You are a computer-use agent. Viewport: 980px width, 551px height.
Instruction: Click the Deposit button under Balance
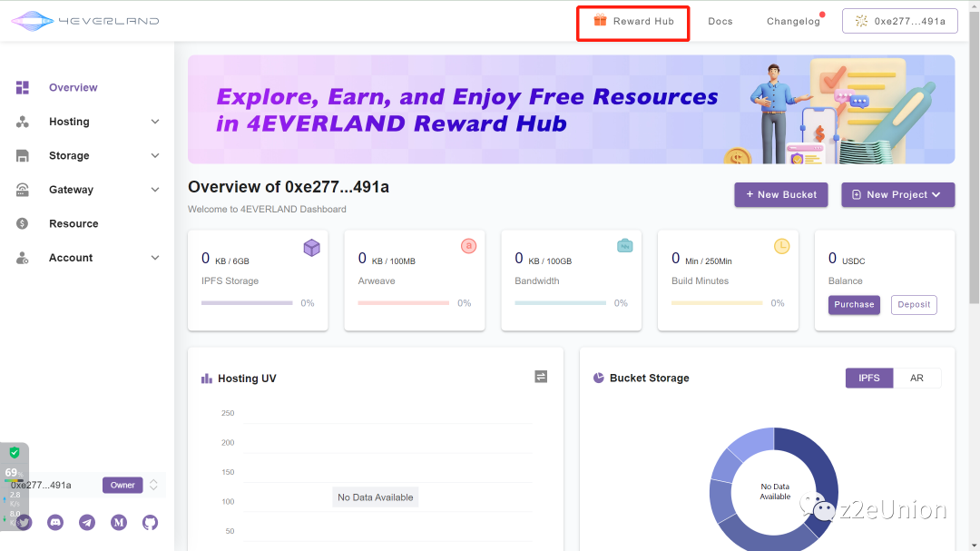click(914, 305)
